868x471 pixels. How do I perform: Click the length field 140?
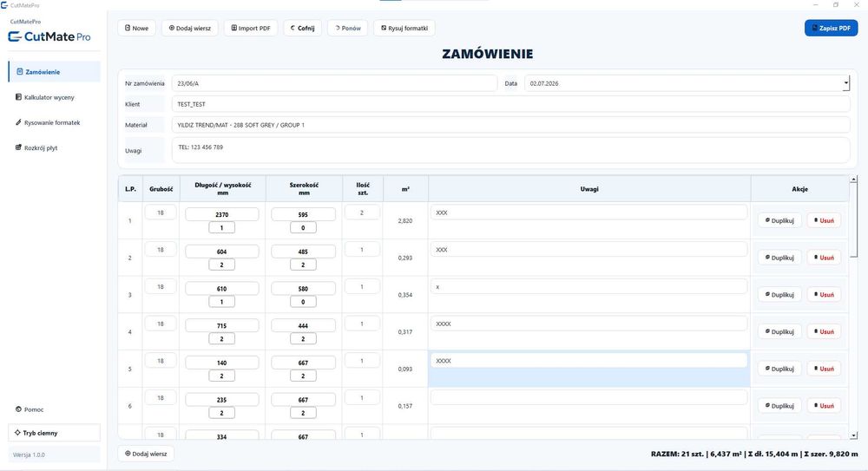[x=222, y=363]
